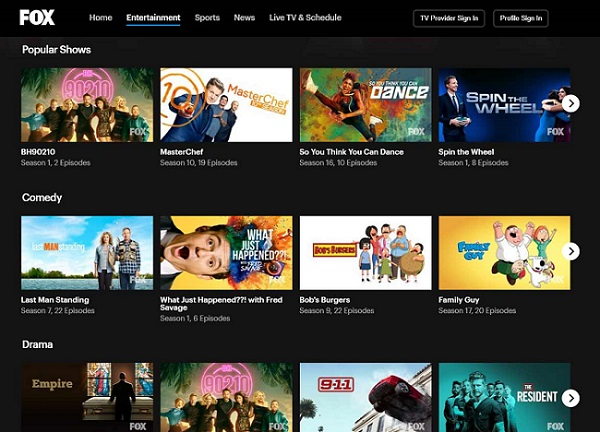Open Last Man Standing thumbnail
Image resolution: width=600 pixels, height=432 pixels.
pyautogui.click(x=87, y=252)
